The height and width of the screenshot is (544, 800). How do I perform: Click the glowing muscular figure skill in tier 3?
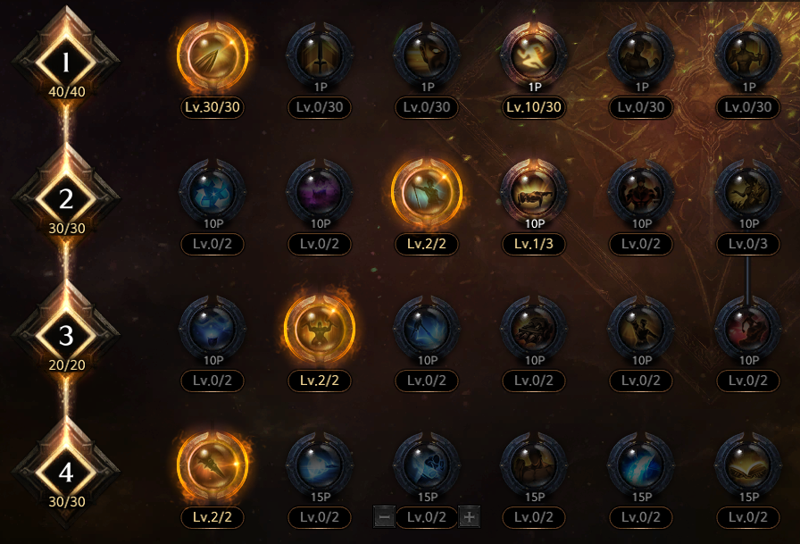point(319,329)
